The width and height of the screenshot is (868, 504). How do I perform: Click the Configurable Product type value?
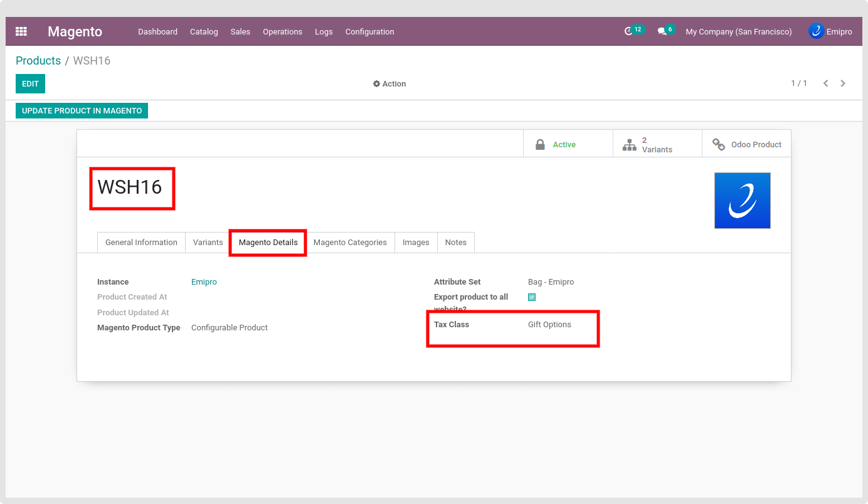[230, 328]
